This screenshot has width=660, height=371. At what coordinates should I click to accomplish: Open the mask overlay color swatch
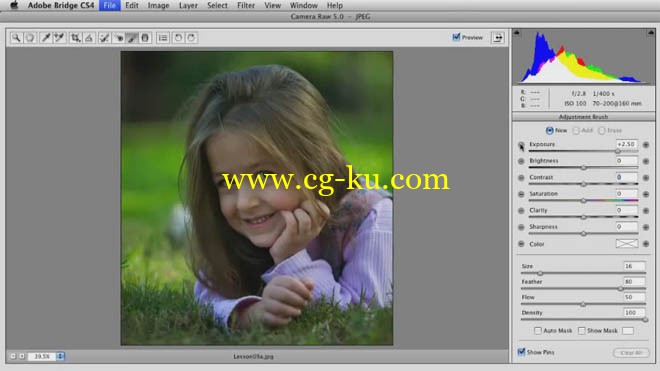coord(628,331)
